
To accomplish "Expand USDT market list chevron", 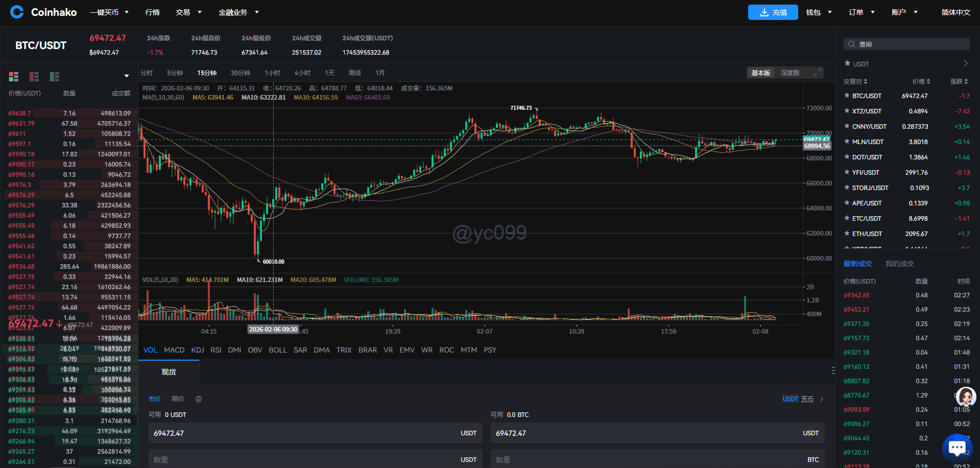I will (x=965, y=64).
